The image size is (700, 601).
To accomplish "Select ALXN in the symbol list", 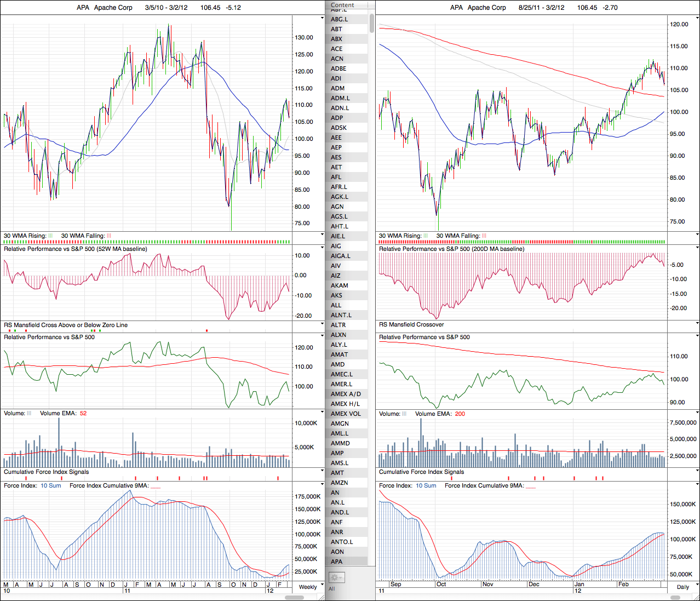I will click(347, 335).
